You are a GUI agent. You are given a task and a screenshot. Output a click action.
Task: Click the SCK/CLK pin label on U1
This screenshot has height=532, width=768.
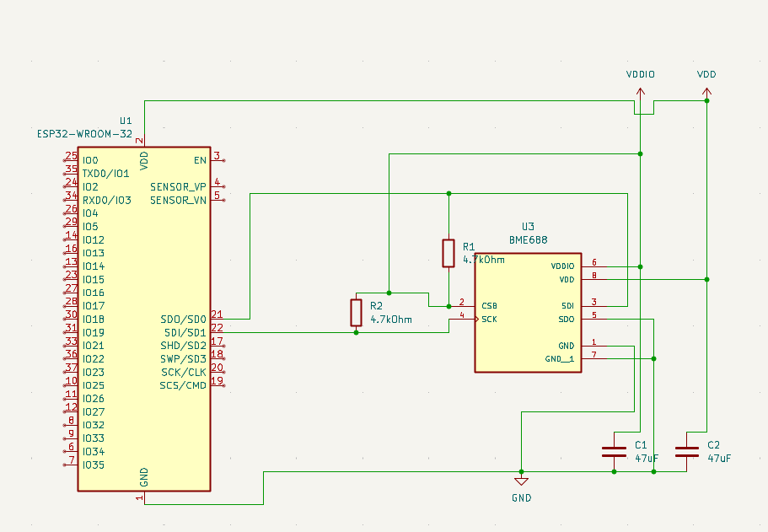coord(184,373)
